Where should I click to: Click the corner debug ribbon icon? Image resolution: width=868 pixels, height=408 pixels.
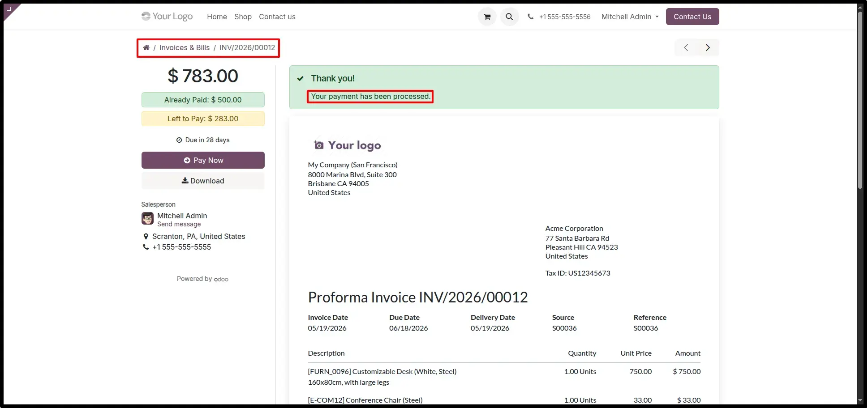[x=9, y=9]
